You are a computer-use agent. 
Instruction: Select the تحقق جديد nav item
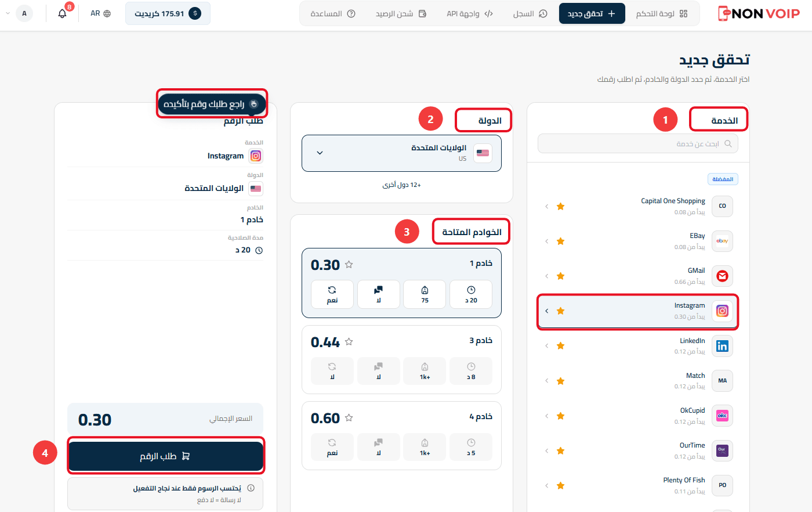tap(592, 13)
